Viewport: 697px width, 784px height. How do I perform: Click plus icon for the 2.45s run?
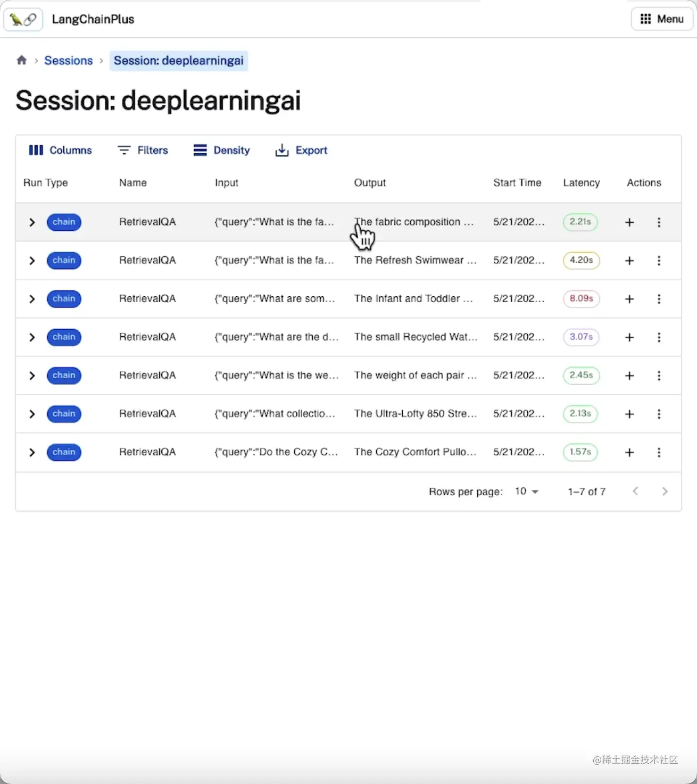629,376
